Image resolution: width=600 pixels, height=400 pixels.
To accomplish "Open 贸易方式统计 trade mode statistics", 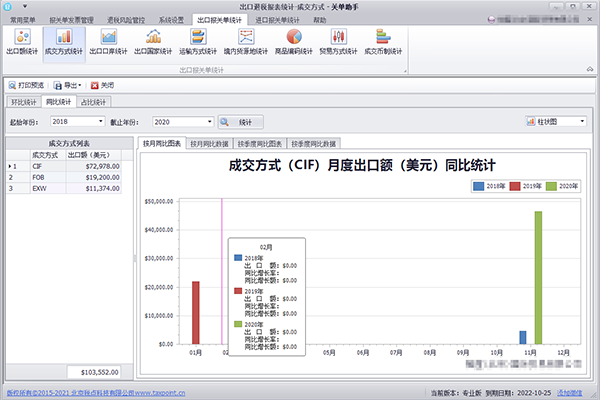I will tap(338, 42).
